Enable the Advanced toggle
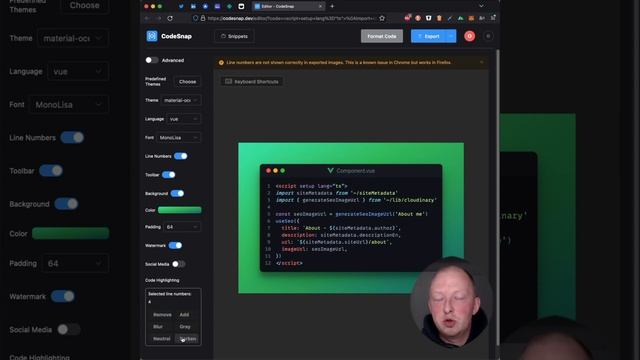 [151, 60]
